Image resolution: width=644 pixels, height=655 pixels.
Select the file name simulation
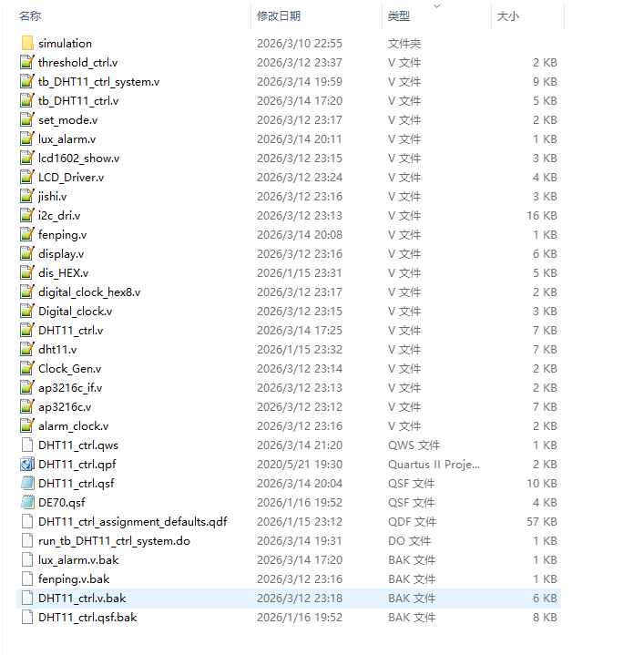point(66,43)
